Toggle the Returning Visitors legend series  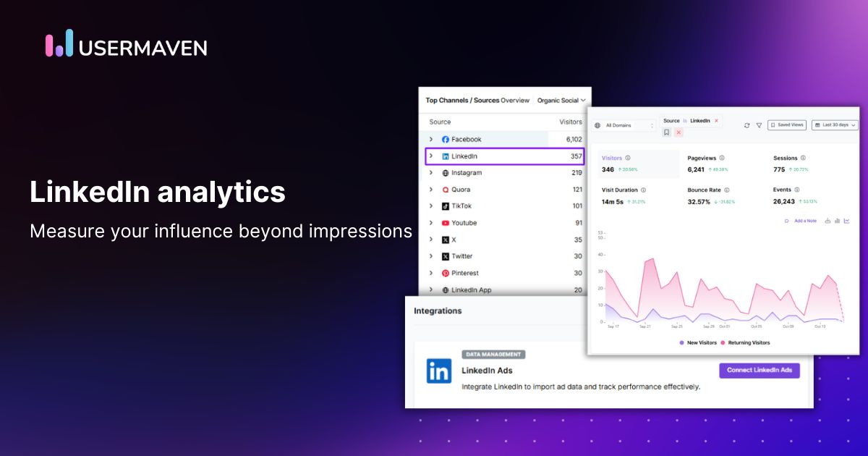[x=744, y=342]
